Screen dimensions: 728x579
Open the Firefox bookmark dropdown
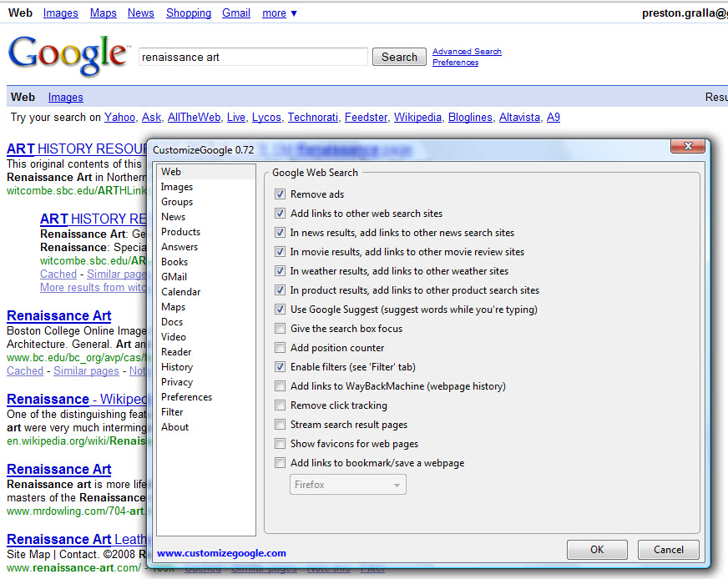pyautogui.click(x=347, y=485)
